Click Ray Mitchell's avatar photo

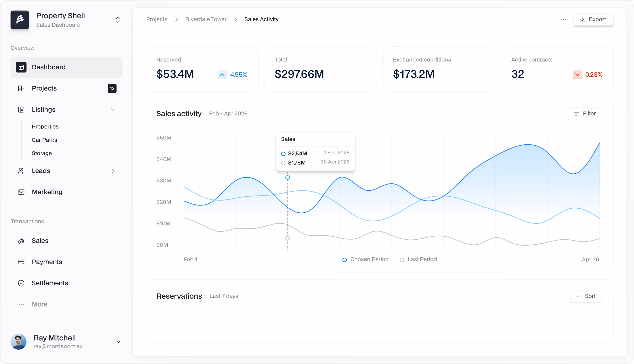[18, 342]
